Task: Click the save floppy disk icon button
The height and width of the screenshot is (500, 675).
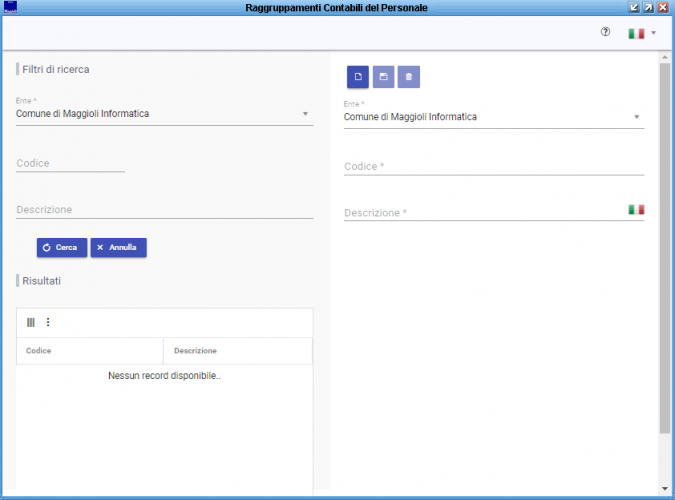Action: click(x=383, y=77)
